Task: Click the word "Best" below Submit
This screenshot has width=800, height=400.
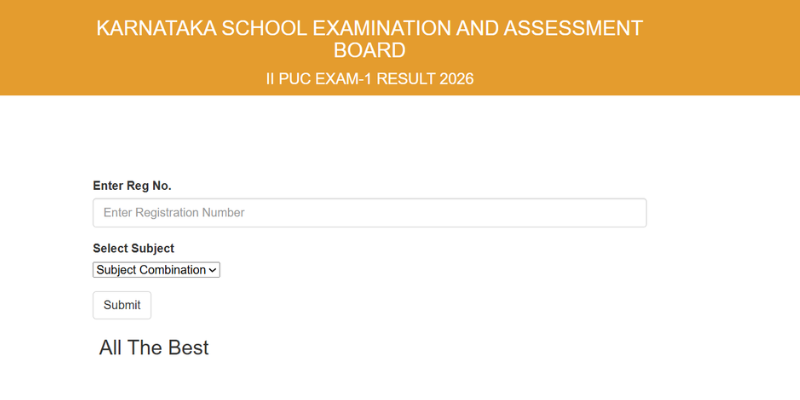Action: pos(190,348)
